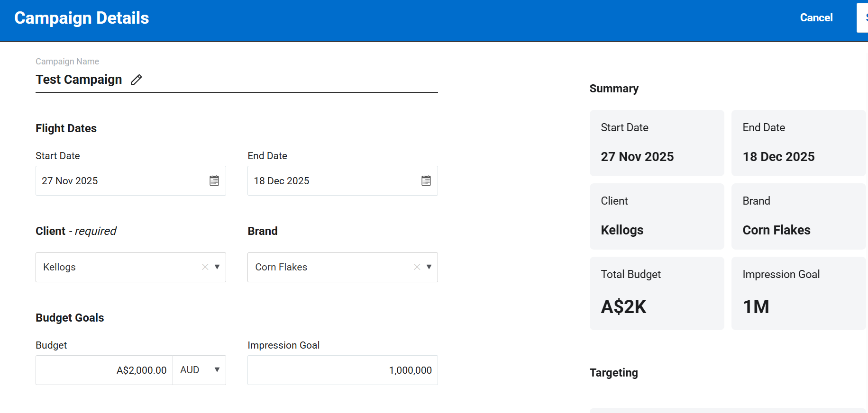Select the Kellogs client combo box
868x413 pixels.
pyautogui.click(x=119, y=267)
